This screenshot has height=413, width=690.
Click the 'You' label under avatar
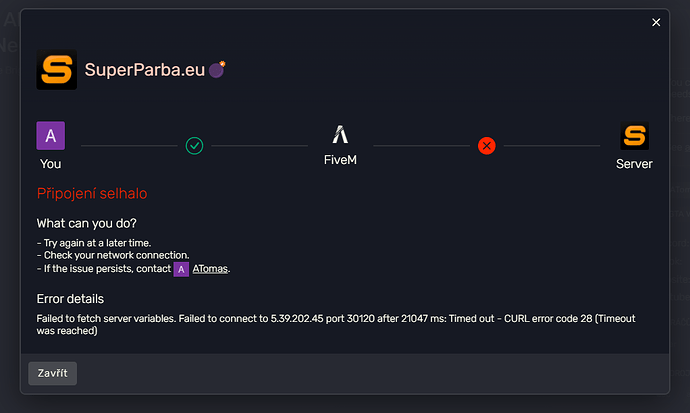51,164
